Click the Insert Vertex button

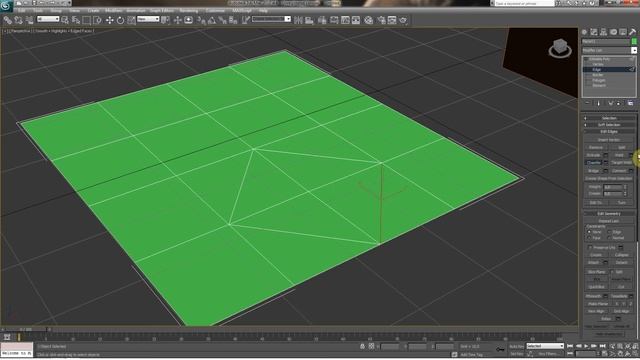coord(609,140)
